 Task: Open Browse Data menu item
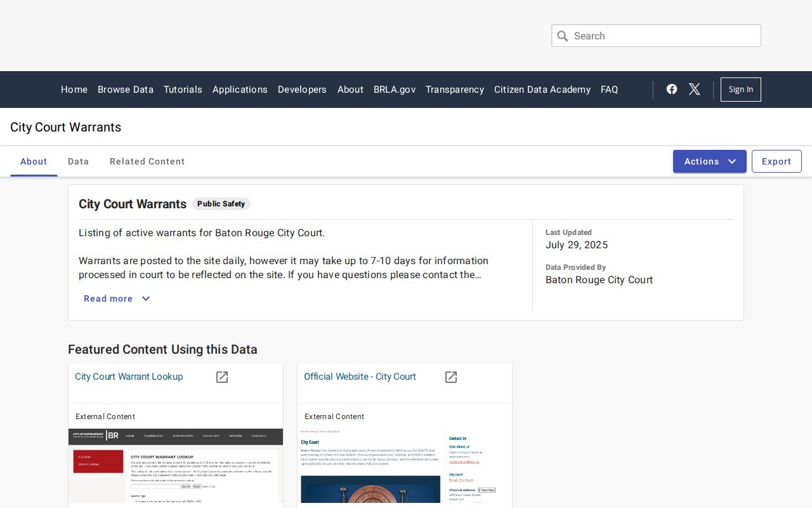(x=126, y=90)
